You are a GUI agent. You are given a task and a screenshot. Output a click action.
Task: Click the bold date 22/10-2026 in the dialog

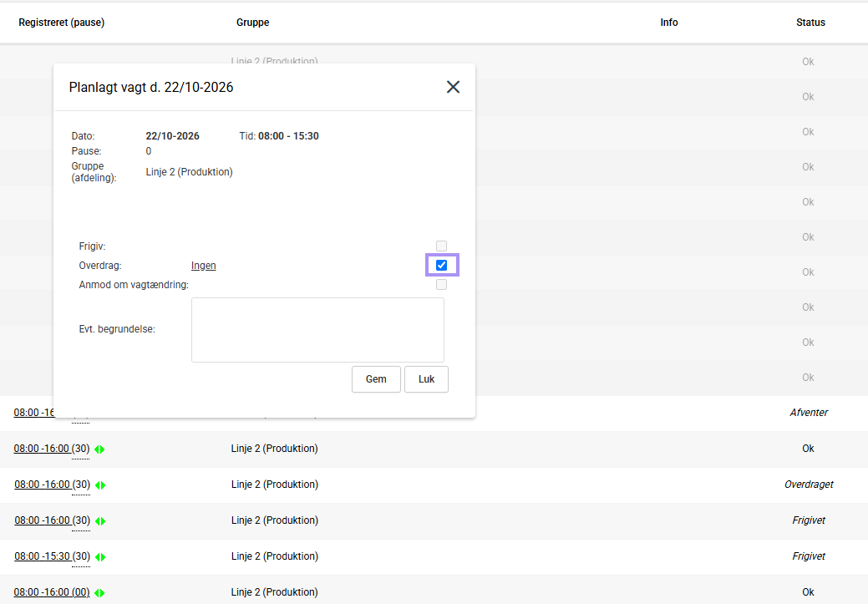(173, 136)
